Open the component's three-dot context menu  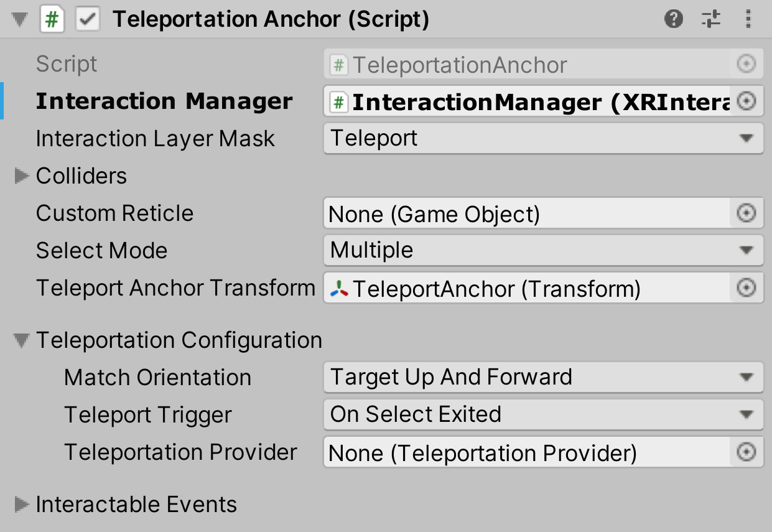(748, 19)
